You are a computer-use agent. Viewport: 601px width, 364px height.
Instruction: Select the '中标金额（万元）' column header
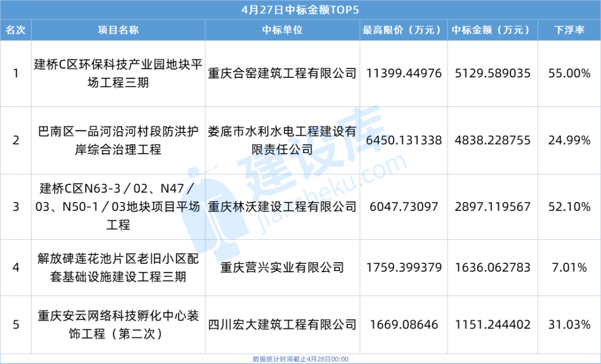pos(492,30)
